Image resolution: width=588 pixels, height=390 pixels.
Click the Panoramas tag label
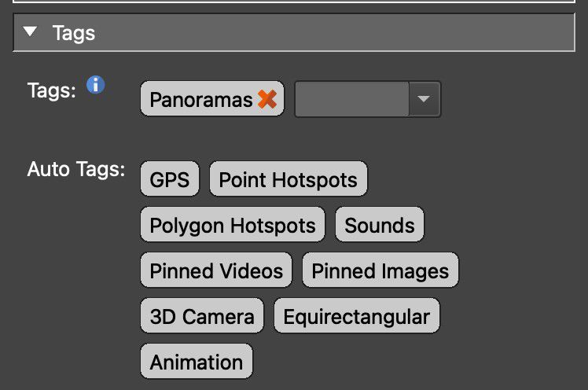[x=201, y=99]
